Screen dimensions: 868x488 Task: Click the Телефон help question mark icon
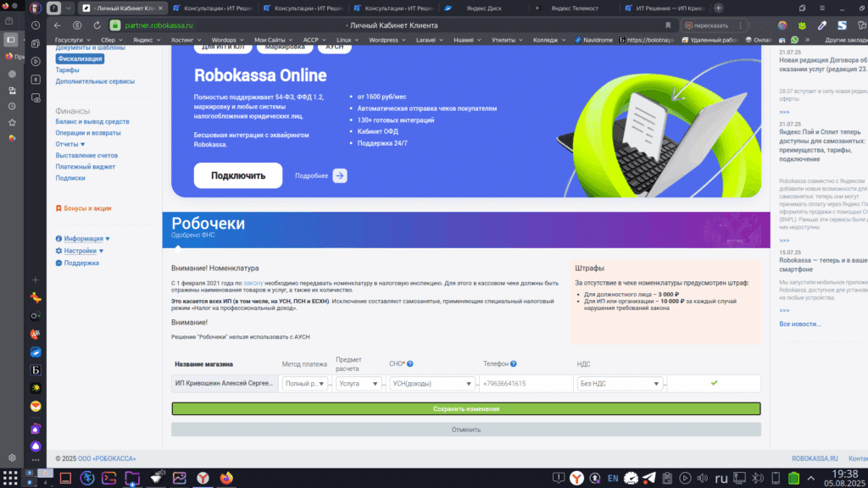514,364
